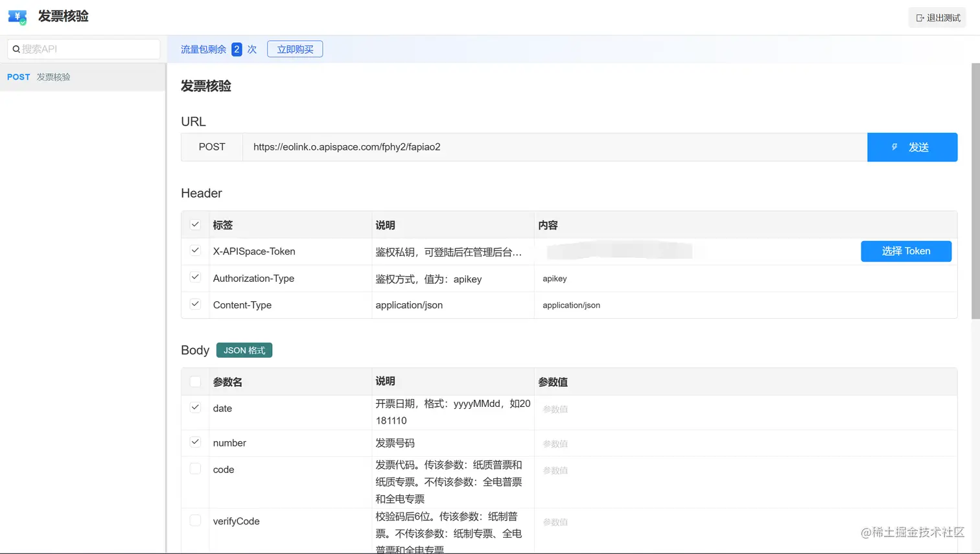Click the 立即购买 buy now button
Image resolution: width=980 pixels, height=554 pixels.
click(x=295, y=49)
